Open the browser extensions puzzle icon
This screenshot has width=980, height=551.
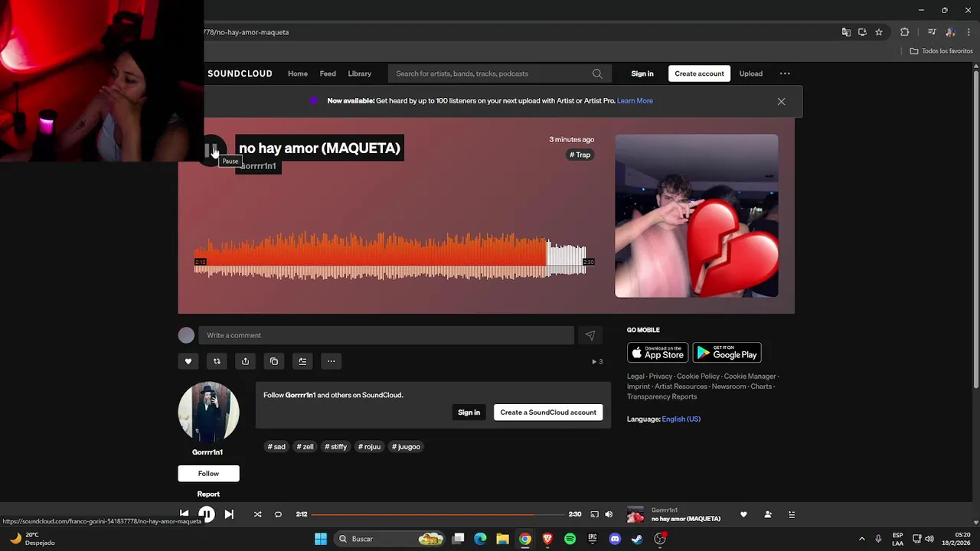click(905, 32)
